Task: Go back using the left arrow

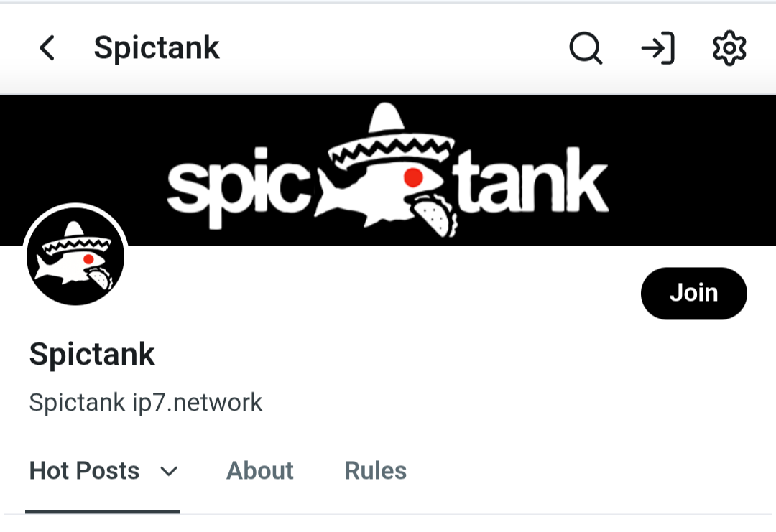Action: [47, 48]
